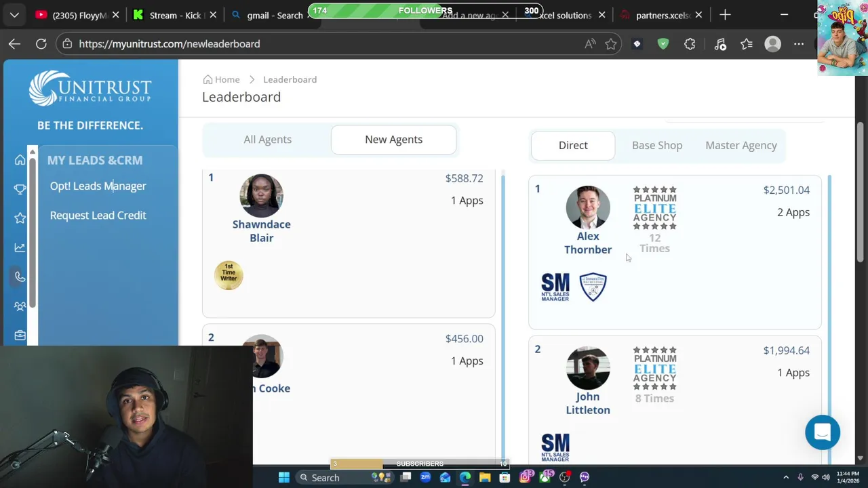Viewport: 868px width, 488px height.
Task: Open the browser profile avatar icon
Action: tap(773, 44)
